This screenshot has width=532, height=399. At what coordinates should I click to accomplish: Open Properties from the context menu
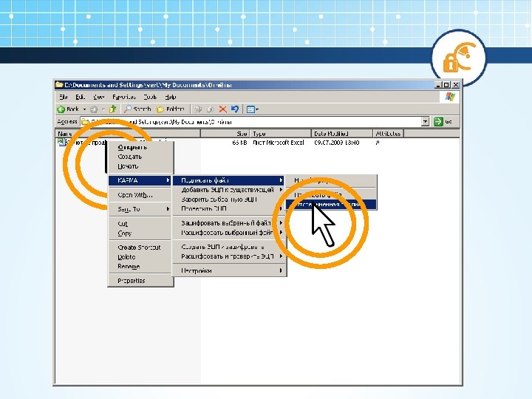click(x=140, y=281)
